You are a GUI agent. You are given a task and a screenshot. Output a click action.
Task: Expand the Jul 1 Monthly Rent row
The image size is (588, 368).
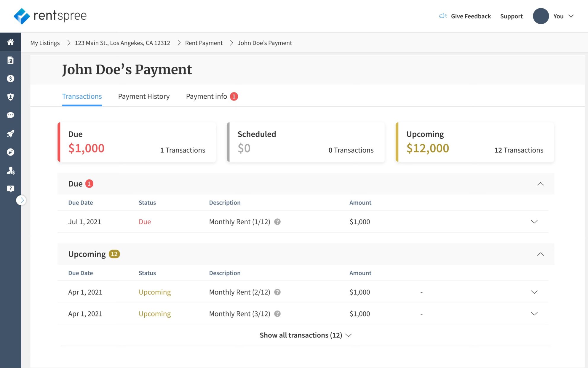[535, 221]
